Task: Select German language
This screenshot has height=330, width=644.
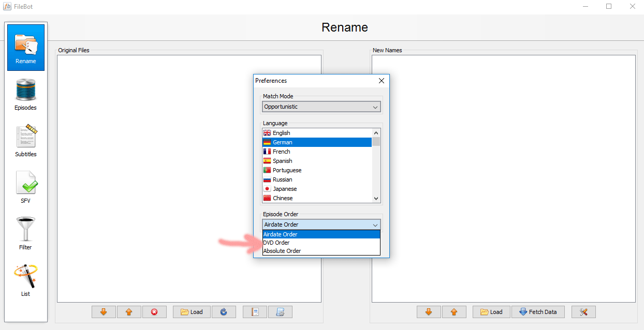Action: [317, 142]
